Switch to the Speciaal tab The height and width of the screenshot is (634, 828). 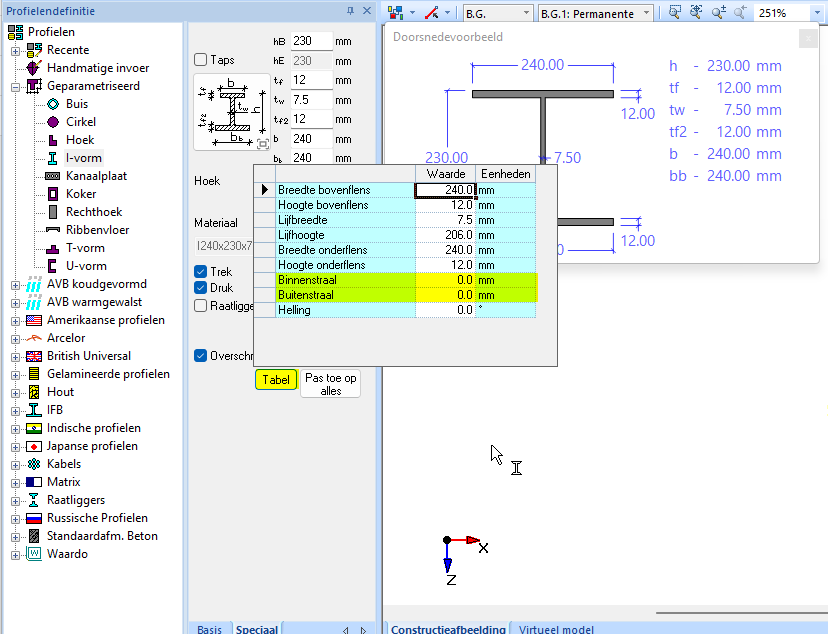[x=257, y=629]
